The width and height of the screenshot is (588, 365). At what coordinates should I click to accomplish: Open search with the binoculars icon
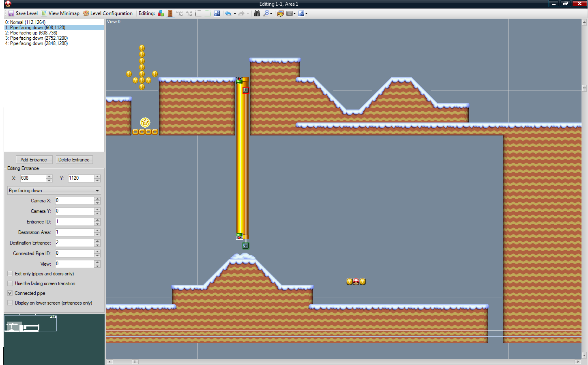point(257,13)
